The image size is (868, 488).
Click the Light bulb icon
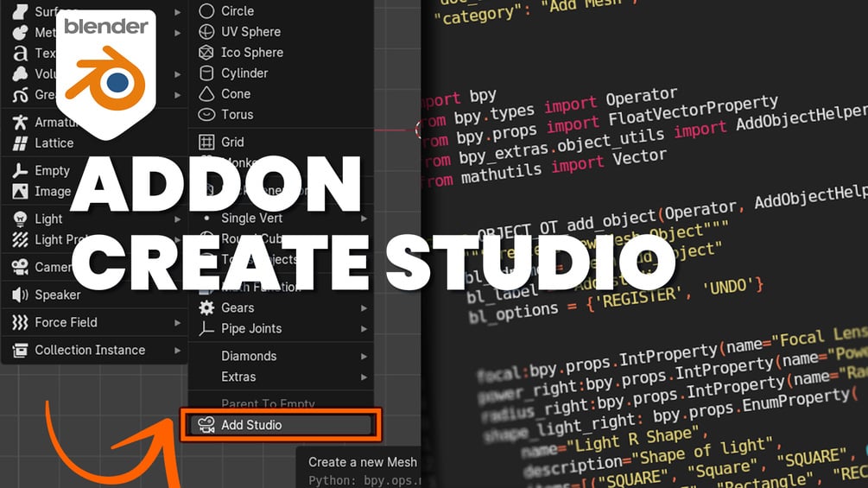pos(21,219)
